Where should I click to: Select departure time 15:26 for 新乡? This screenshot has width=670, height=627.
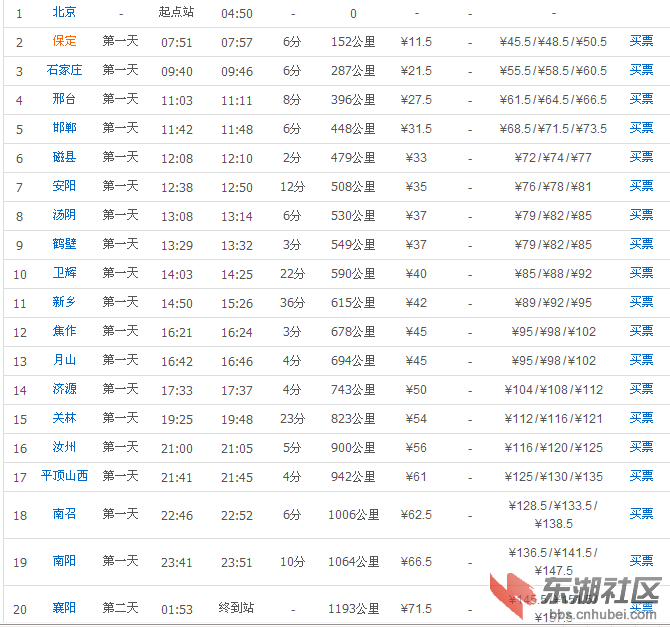pyautogui.click(x=237, y=303)
